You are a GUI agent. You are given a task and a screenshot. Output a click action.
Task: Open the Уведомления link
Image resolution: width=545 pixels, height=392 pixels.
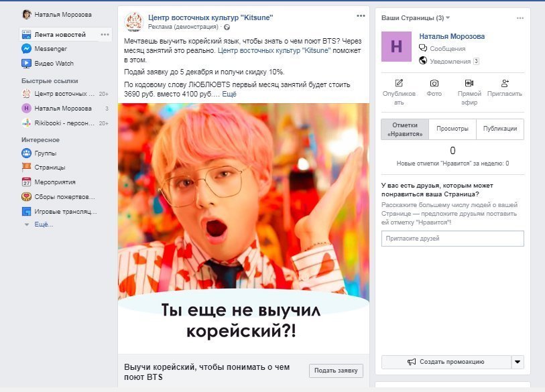450,61
